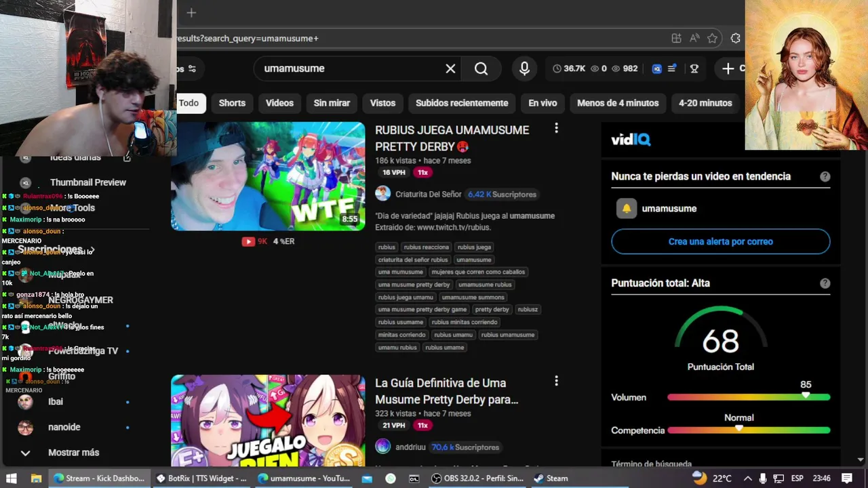Open Criaturita Del Señor channel name

tap(429, 195)
